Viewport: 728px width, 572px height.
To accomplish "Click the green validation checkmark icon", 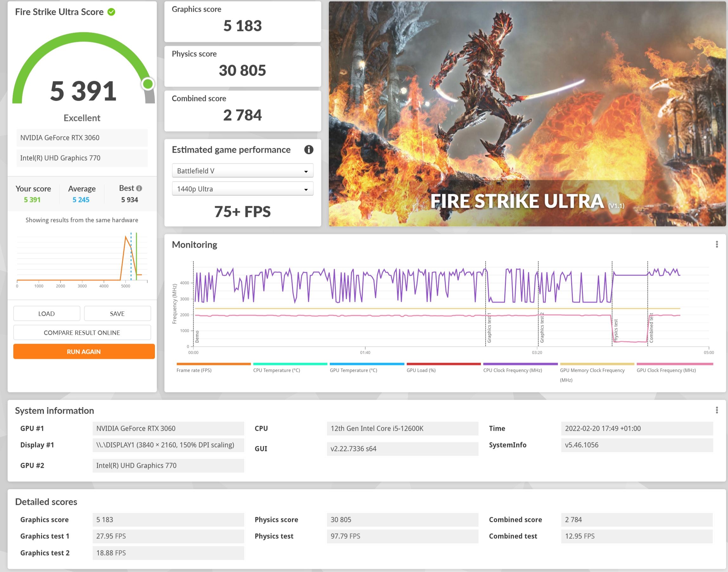I will [x=111, y=12].
